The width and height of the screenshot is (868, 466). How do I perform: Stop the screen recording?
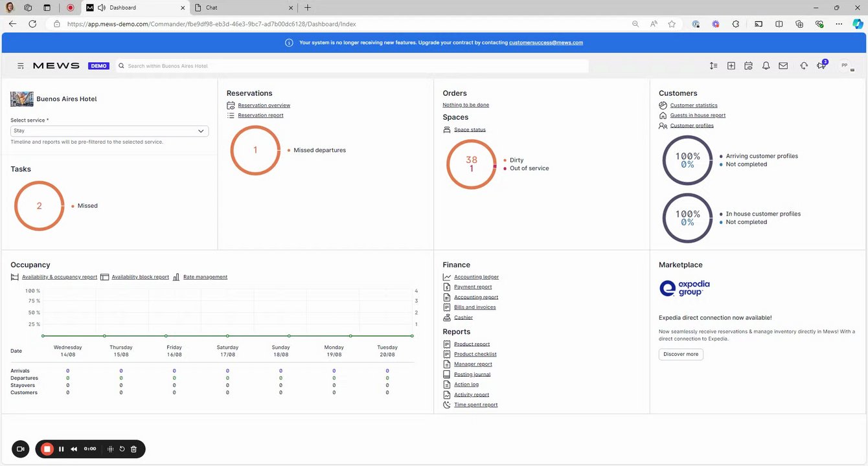tap(47, 449)
